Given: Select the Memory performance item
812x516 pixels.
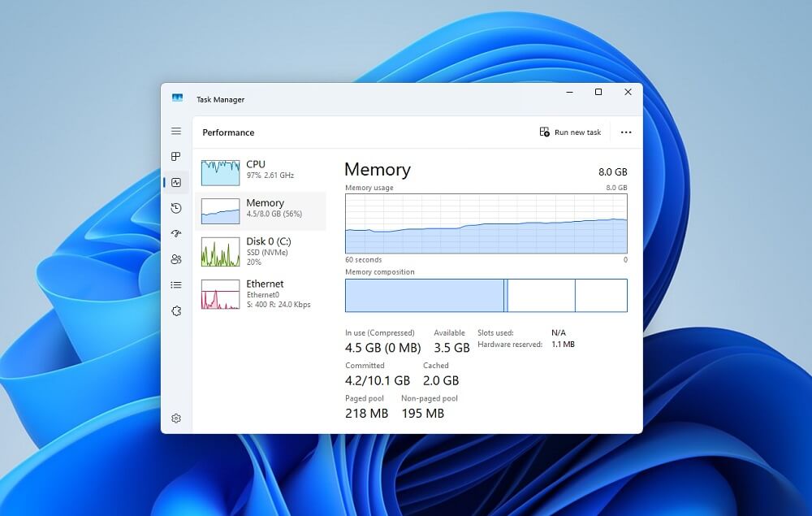Looking at the screenshot, I should pyautogui.click(x=261, y=210).
